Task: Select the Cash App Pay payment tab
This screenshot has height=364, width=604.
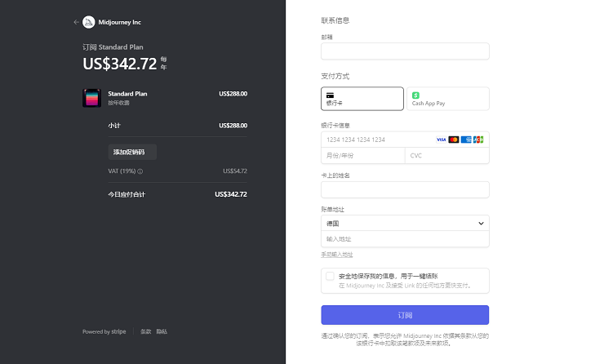Action: tap(448, 99)
